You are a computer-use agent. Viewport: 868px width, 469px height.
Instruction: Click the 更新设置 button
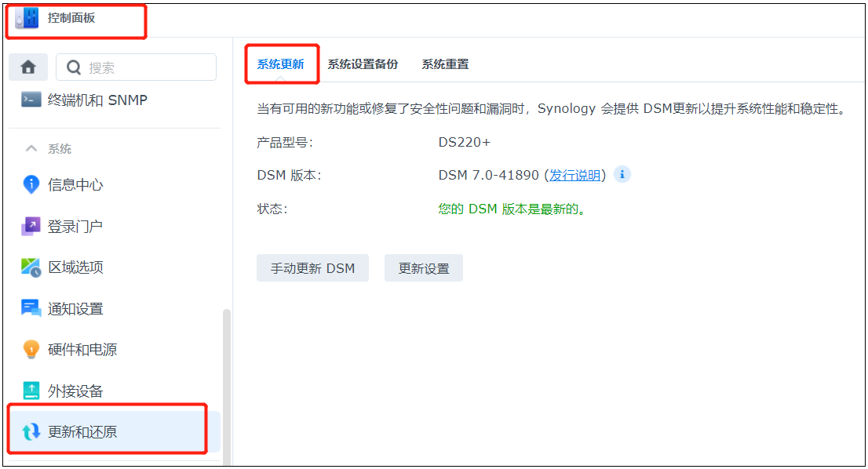[x=424, y=268]
